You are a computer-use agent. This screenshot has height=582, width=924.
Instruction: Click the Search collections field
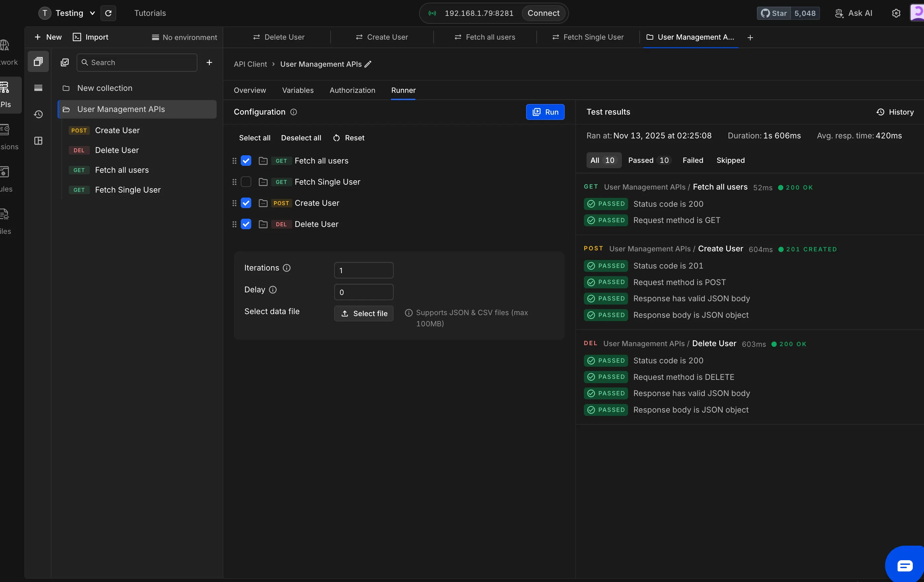pos(137,62)
